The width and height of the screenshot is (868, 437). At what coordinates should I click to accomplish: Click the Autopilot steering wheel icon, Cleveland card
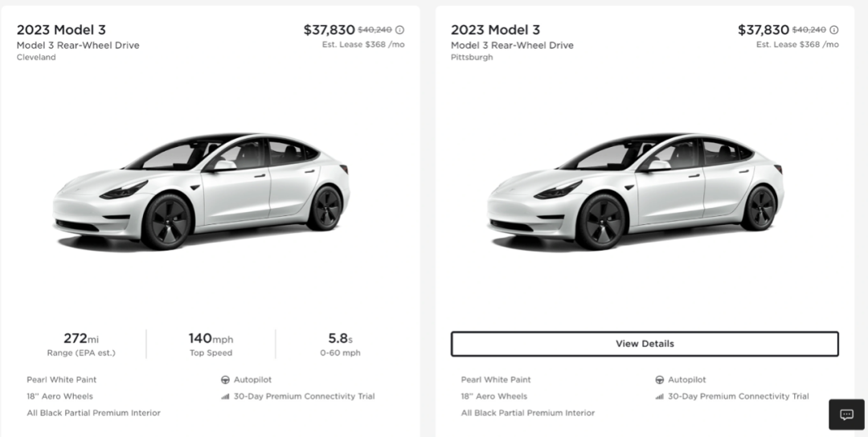coord(225,380)
